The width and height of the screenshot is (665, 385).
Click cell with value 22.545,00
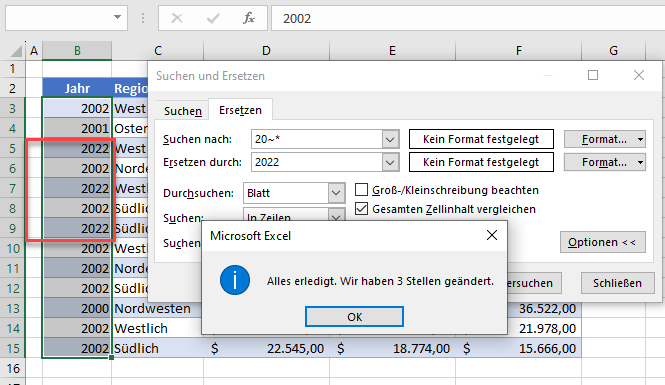point(266,348)
